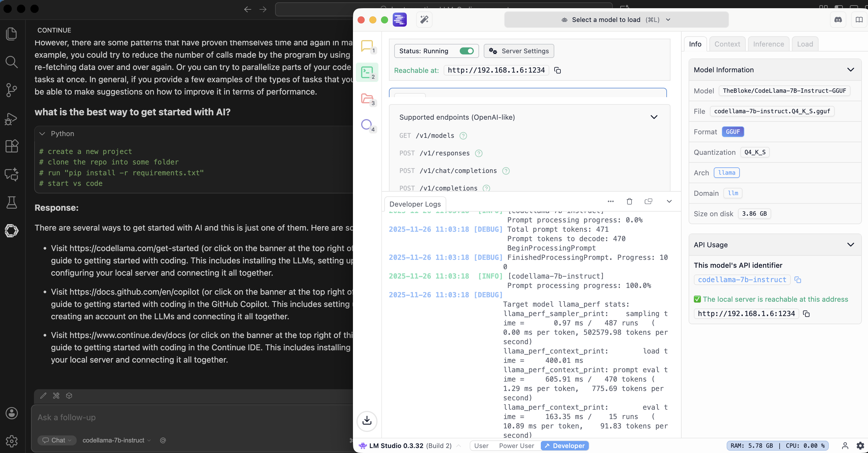The width and height of the screenshot is (868, 453).
Task: Collapse the Supported endpoints section
Action: 654,117
